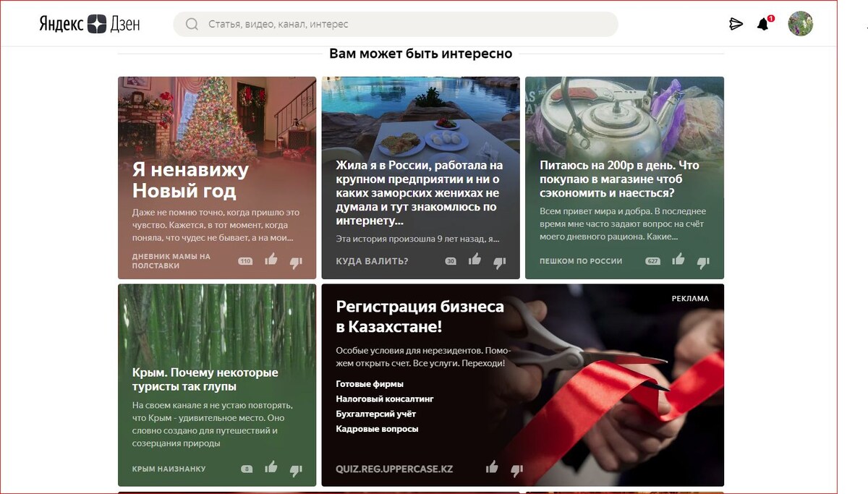This screenshot has width=868, height=494.
Task: Open your profile avatar
Action: pyautogui.click(x=799, y=23)
